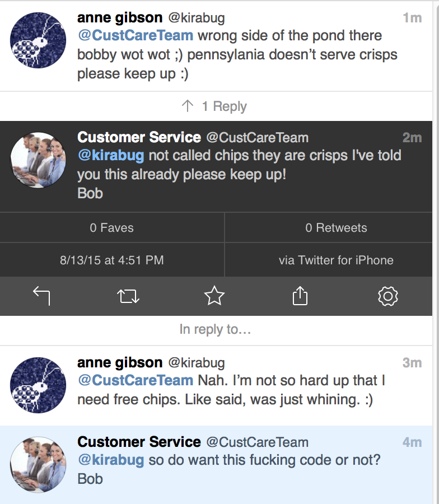
Task: Expand the 'In reply to…' section
Action: click(x=215, y=330)
